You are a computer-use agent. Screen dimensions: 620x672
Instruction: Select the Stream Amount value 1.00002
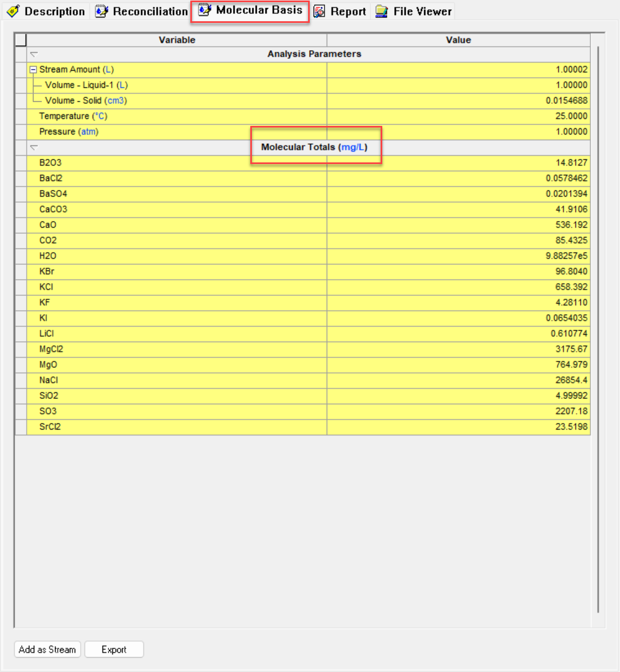459,70
